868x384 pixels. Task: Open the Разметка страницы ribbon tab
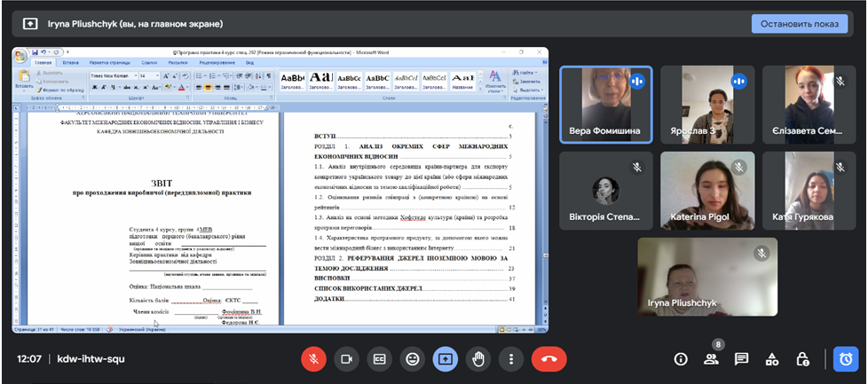click(x=109, y=63)
